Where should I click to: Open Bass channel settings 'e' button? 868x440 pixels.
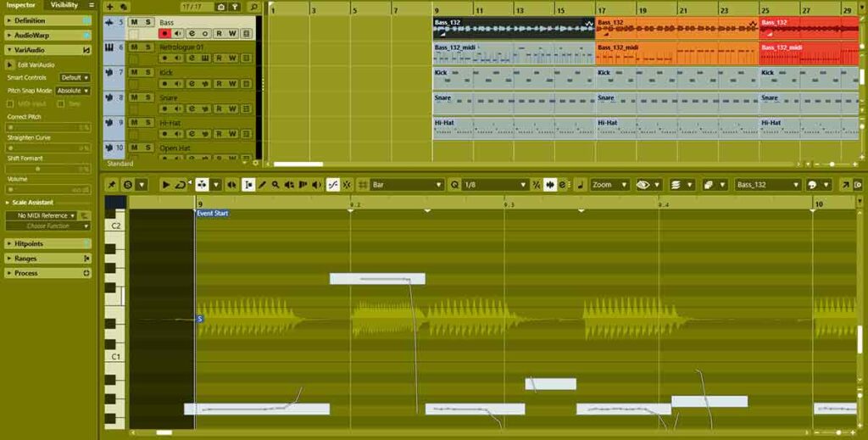pos(192,34)
